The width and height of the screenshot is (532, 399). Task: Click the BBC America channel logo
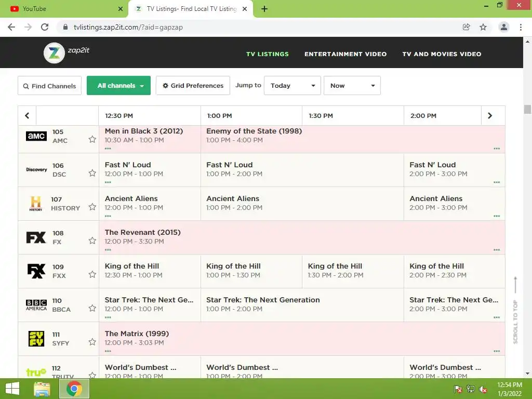(x=36, y=305)
